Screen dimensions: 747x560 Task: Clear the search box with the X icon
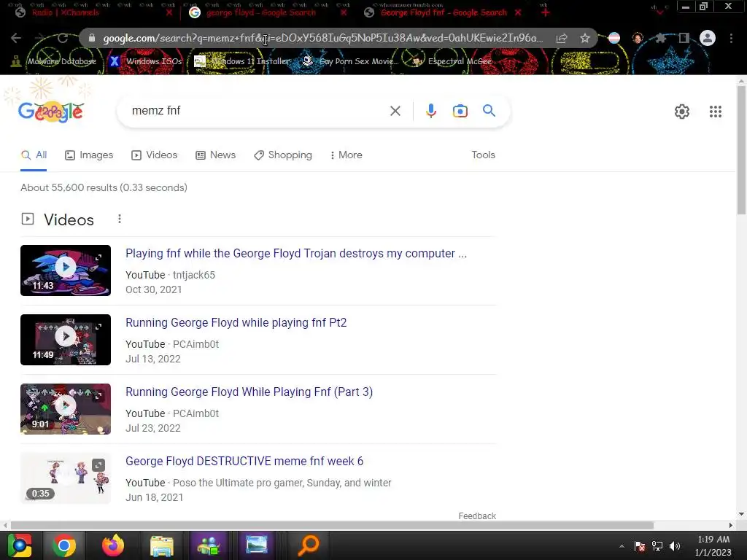(395, 111)
